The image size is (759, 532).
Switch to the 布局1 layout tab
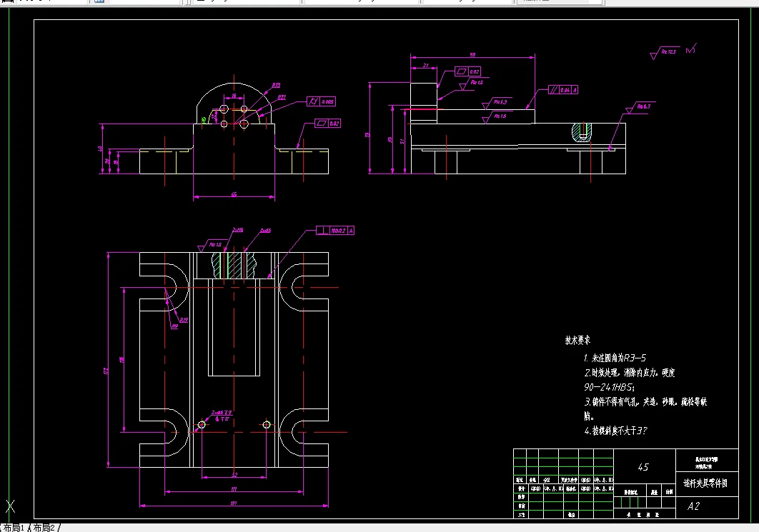tap(14, 528)
